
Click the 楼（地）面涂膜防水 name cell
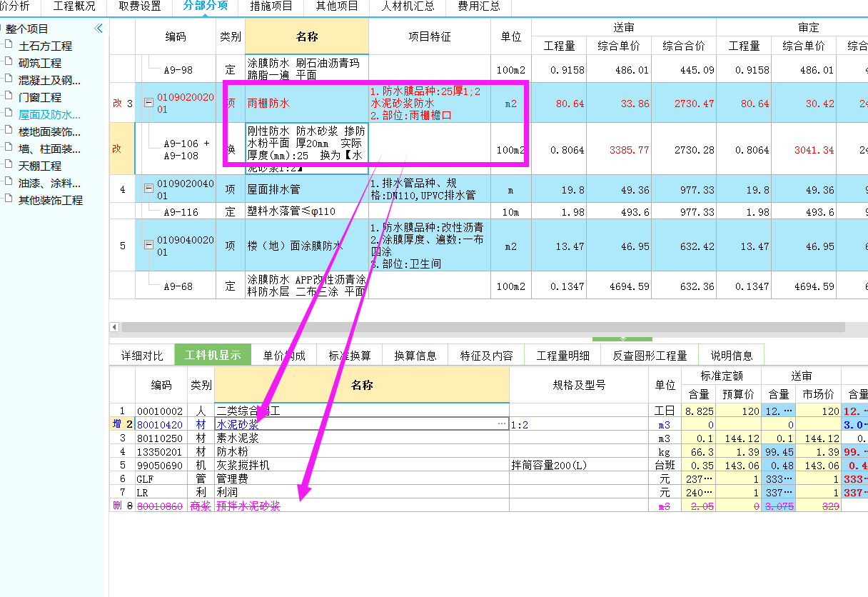(x=306, y=246)
